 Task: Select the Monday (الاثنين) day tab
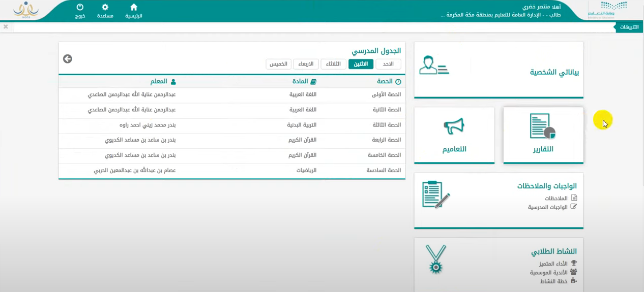coord(361,64)
